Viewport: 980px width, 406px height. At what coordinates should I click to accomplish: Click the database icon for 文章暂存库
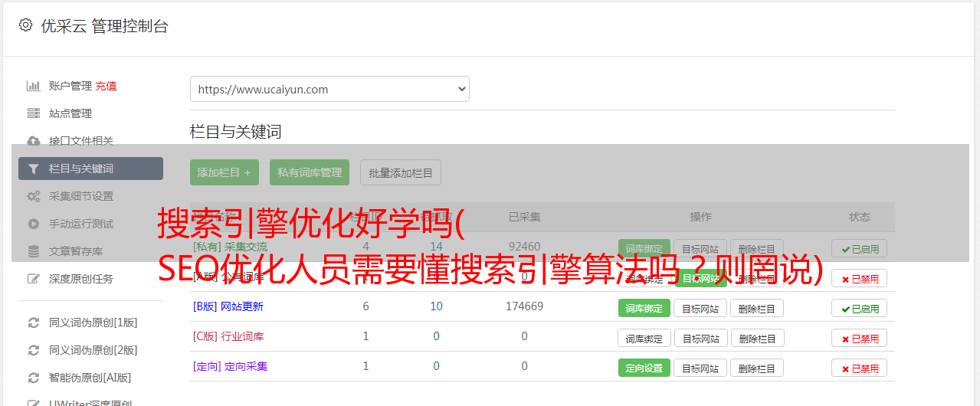[34, 251]
